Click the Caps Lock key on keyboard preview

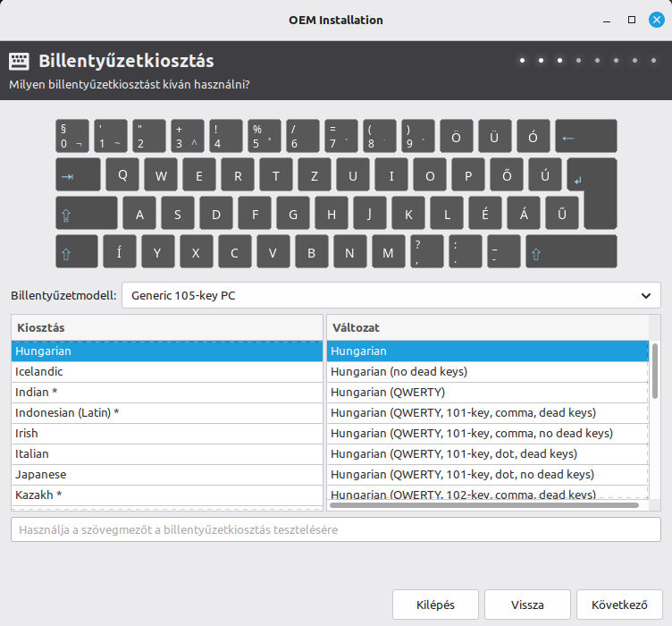[x=87, y=214]
